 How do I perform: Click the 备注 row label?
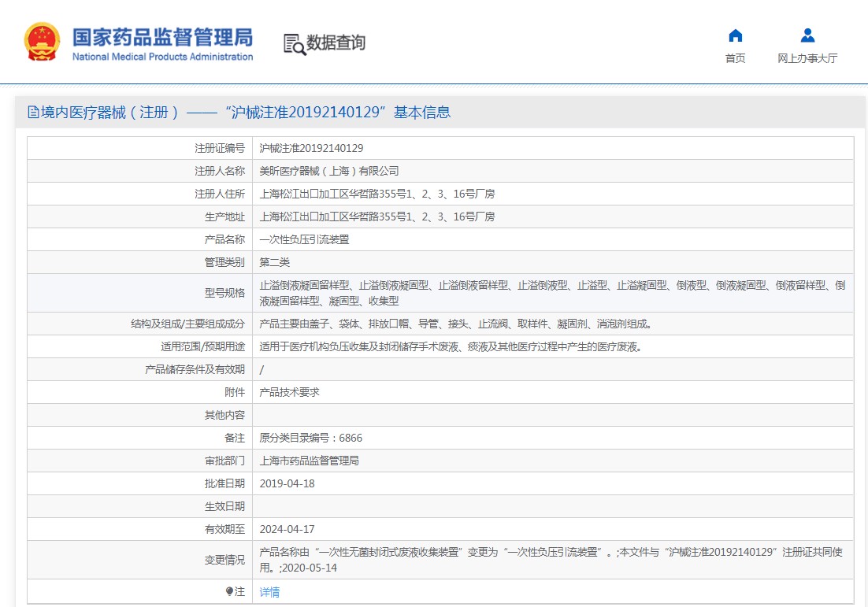tap(235, 438)
